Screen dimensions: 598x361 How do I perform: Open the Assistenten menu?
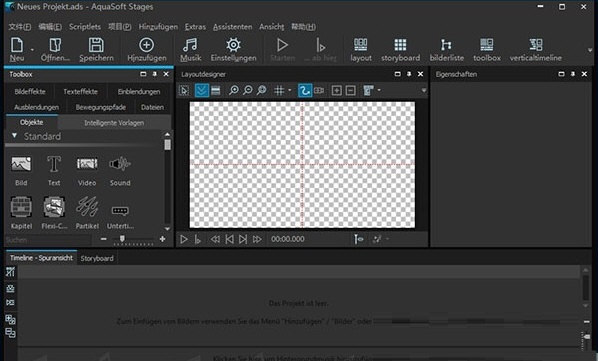point(232,27)
